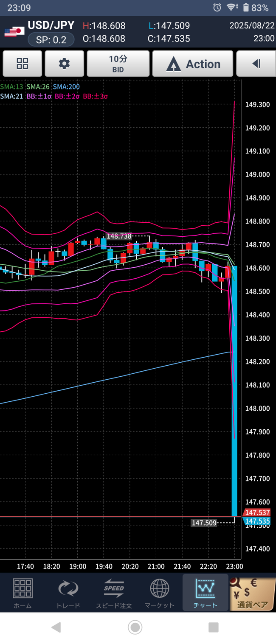Tap the H:148.608 high value
Viewport: 276px width, 644px height.
(x=104, y=26)
